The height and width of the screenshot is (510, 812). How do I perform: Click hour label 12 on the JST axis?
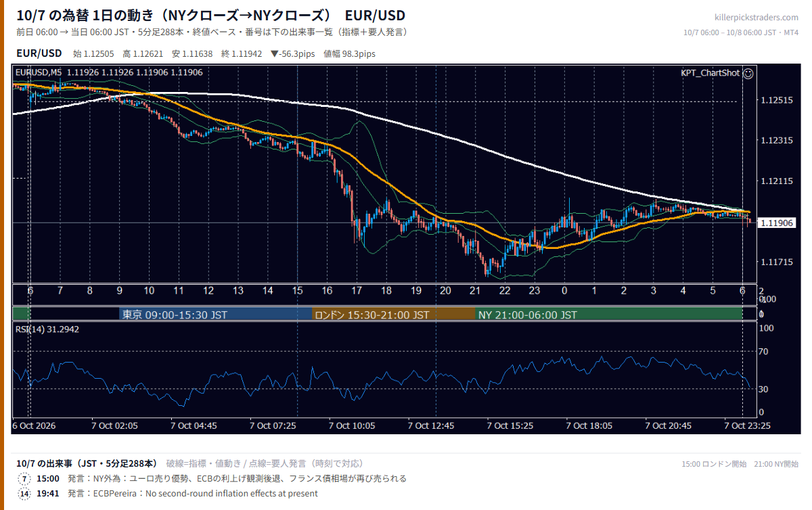[x=208, y=291]
